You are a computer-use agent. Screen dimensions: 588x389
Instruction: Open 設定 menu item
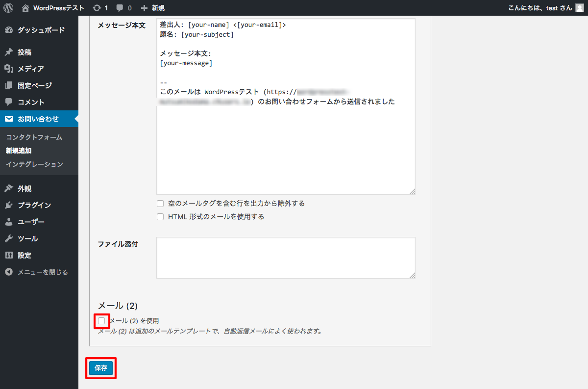point(39,255)
